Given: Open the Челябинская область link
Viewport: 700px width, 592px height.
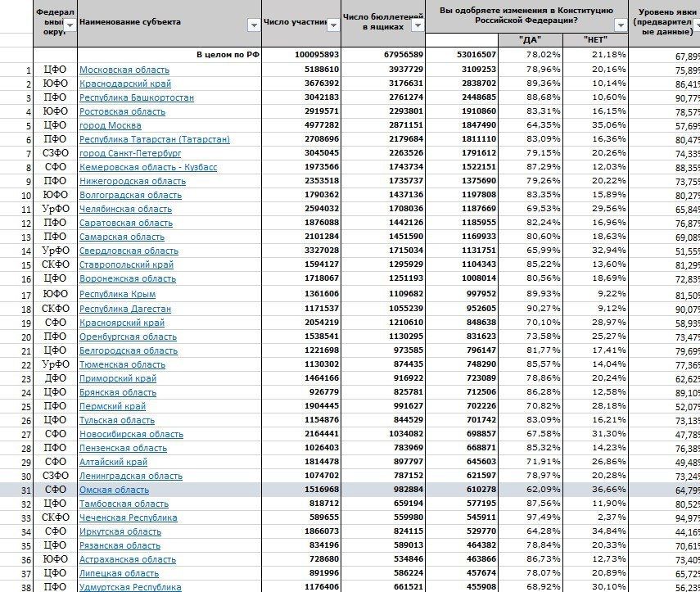Looking at the screenshot, I should pos(125,209).
